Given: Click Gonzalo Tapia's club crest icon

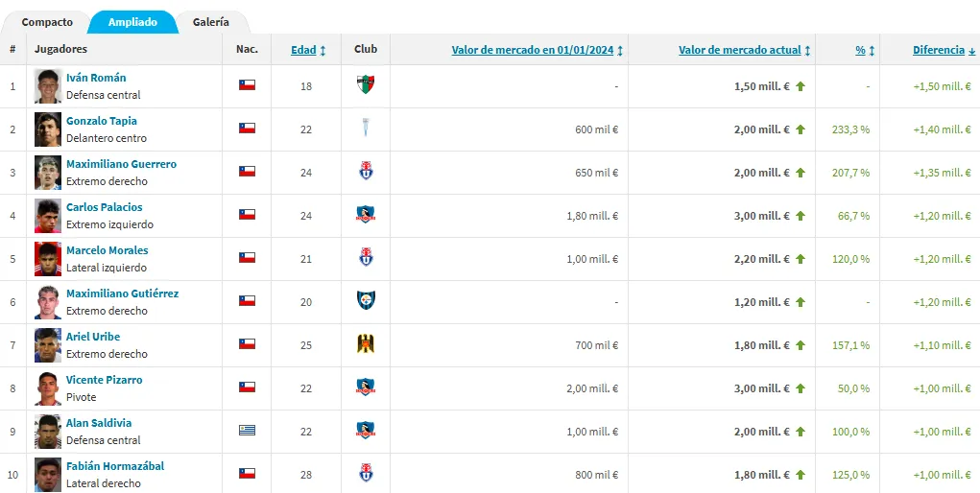Looking at the screenshot, I should [x=365, y=129].
